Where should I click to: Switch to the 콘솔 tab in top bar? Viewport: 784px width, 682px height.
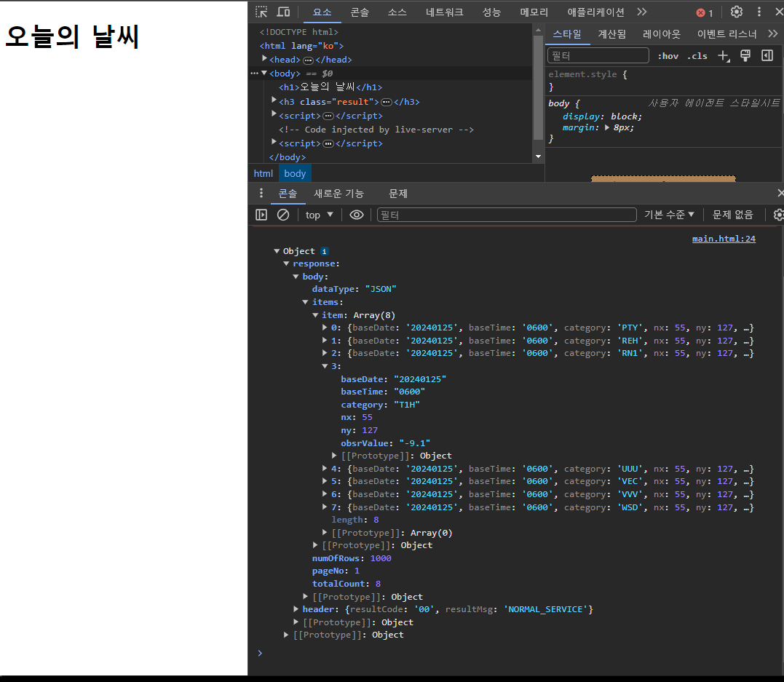tap(360, 12)
